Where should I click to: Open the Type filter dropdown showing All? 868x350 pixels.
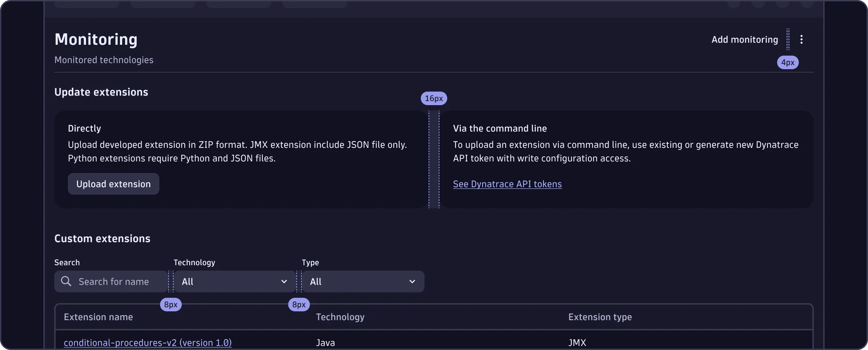pos(363,281)
